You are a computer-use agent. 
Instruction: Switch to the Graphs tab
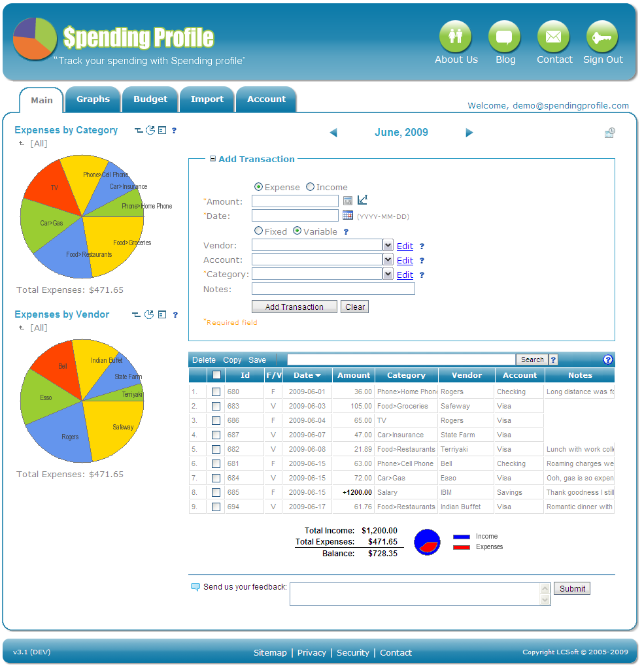tap(93, 99)
